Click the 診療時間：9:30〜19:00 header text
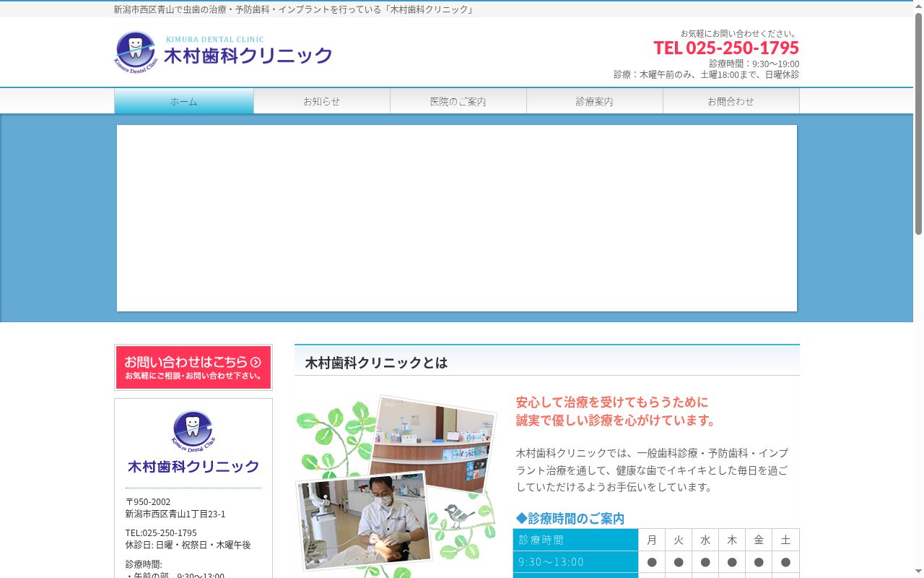This screenshot has width=924, height=578. point(754,64)
